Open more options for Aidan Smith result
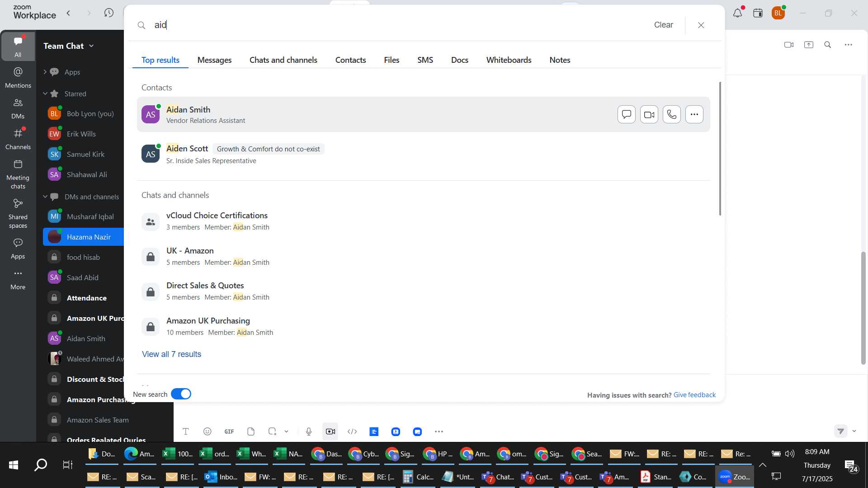This screenshot has width=868, height=488. point(694,114)
